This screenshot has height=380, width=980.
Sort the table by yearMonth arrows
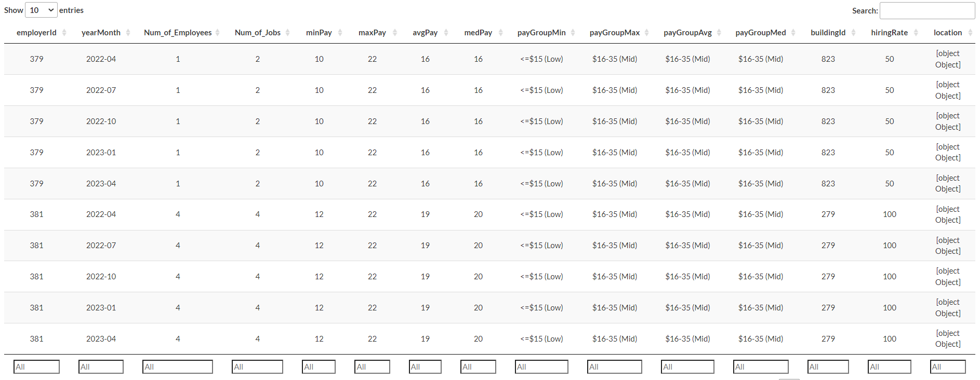[128, 33]
